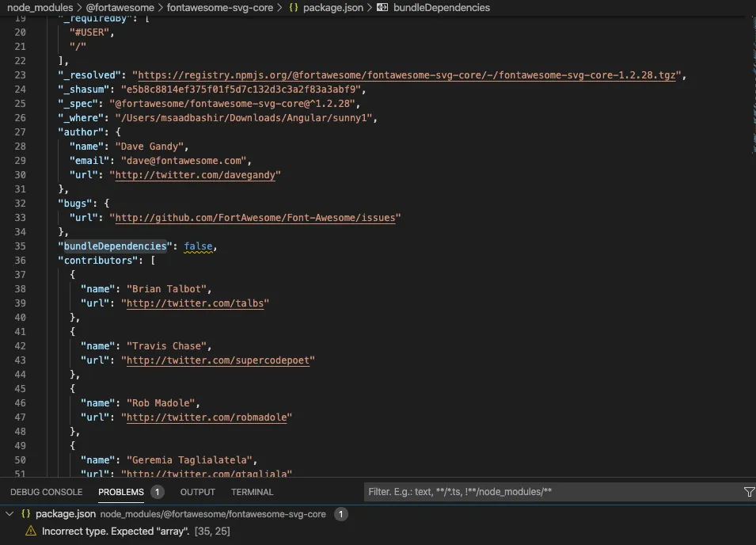756x545 pixels.
Task: Open the twitter.com/supercodepoet link
Action: pyautogui.click(x=218, y=360)
